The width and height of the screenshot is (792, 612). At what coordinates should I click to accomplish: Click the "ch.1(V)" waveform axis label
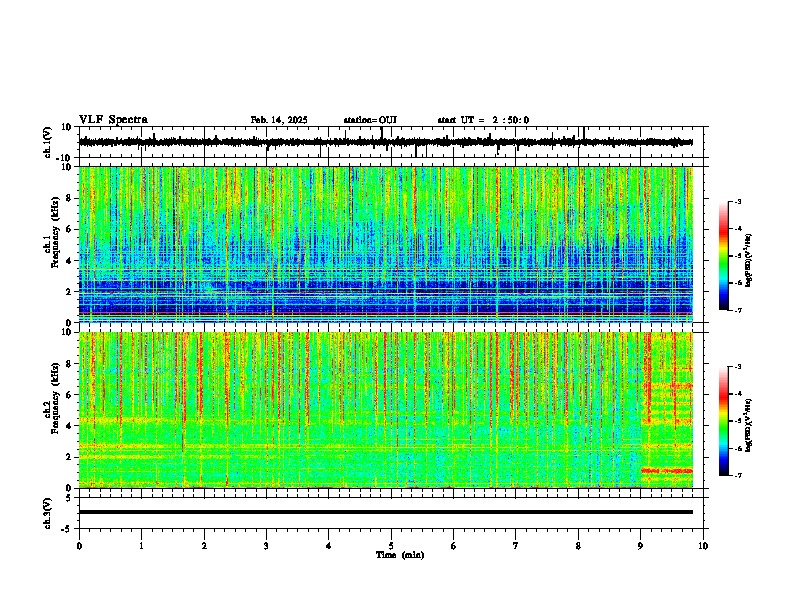click(x=48, y=142)
